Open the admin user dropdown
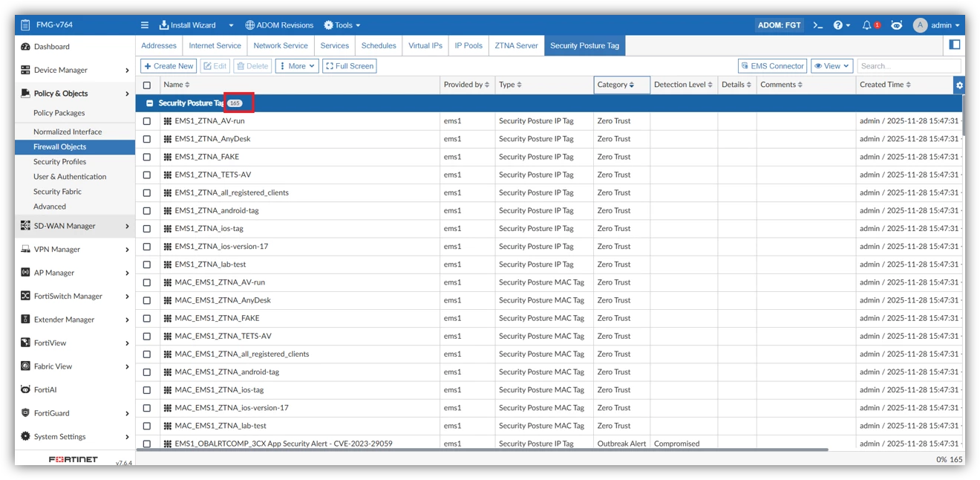This screenshot has width=980, height=480. coord(945,25)
